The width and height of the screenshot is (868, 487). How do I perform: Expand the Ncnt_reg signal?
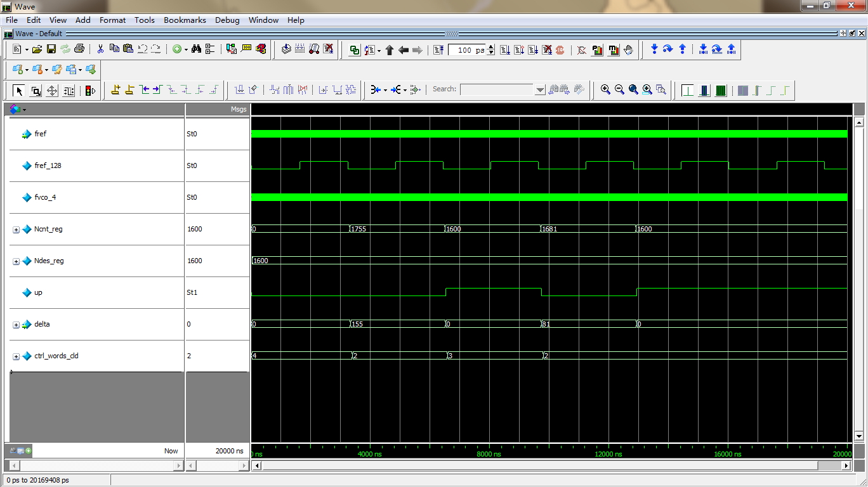[16, 230]
